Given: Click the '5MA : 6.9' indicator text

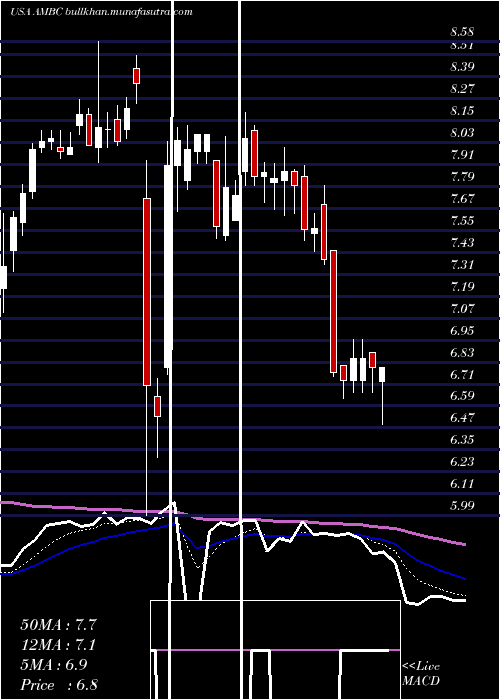Looking at the screenshot, I should pyautogui.click(x=54, y=664).
